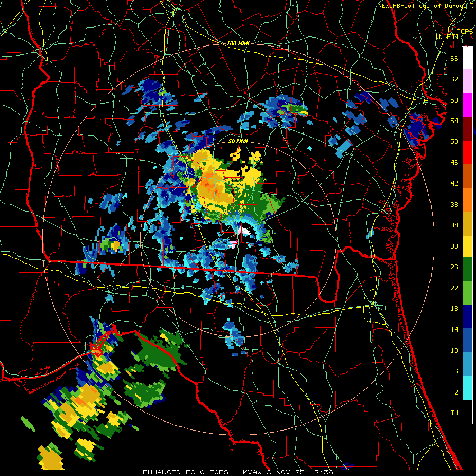
Task: Click the 8 NOV 25 date text
Action: 287,472
